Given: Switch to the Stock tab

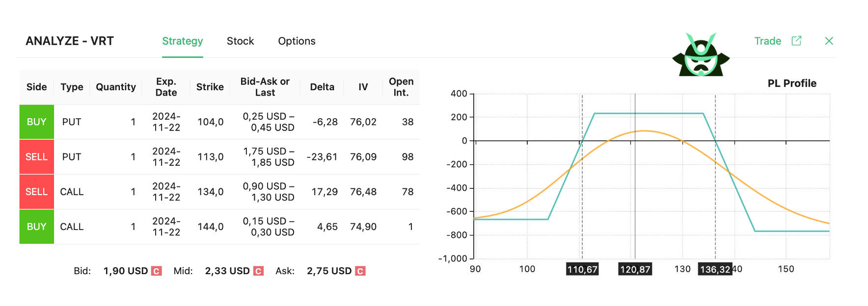Looking at the screenshot, I should (x=241, y=41).
